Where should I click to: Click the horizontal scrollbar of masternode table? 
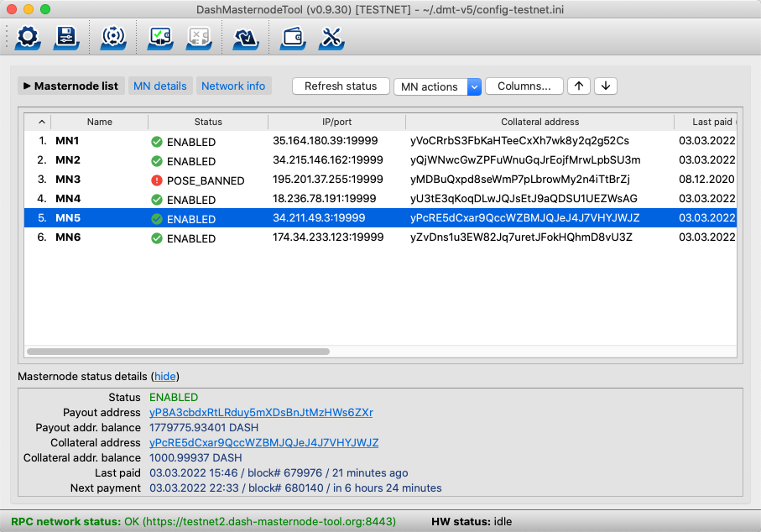pos(178,352)
